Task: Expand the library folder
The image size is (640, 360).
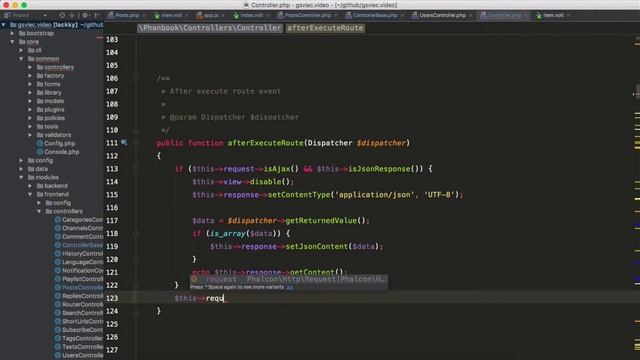Action: 30,93
